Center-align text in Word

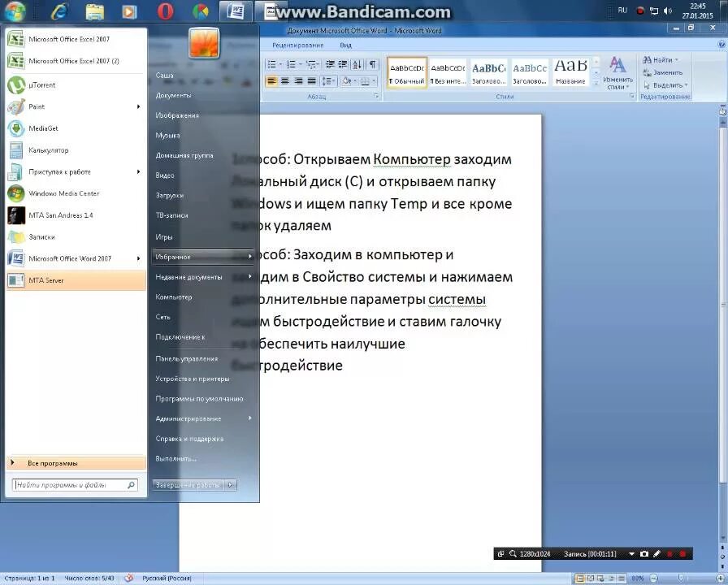click(x=285, y=81)
